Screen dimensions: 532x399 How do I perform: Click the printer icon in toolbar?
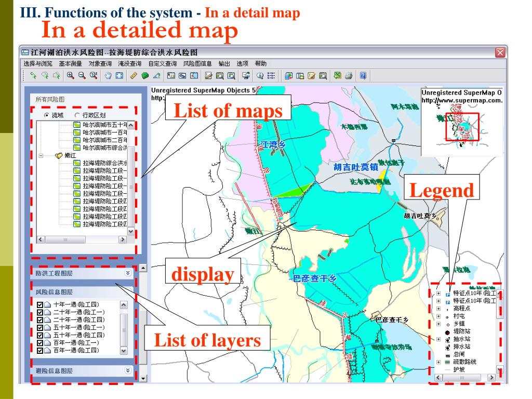[349, 75]
